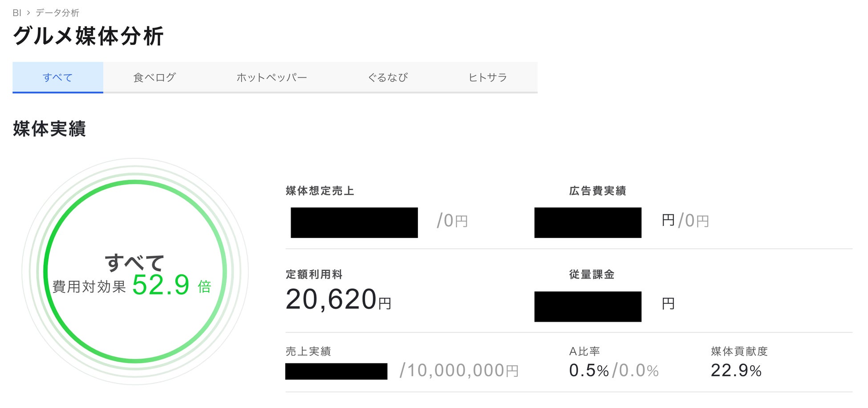Switch to the 食べログ tab
868x408 pixels.
click(154, 77)
